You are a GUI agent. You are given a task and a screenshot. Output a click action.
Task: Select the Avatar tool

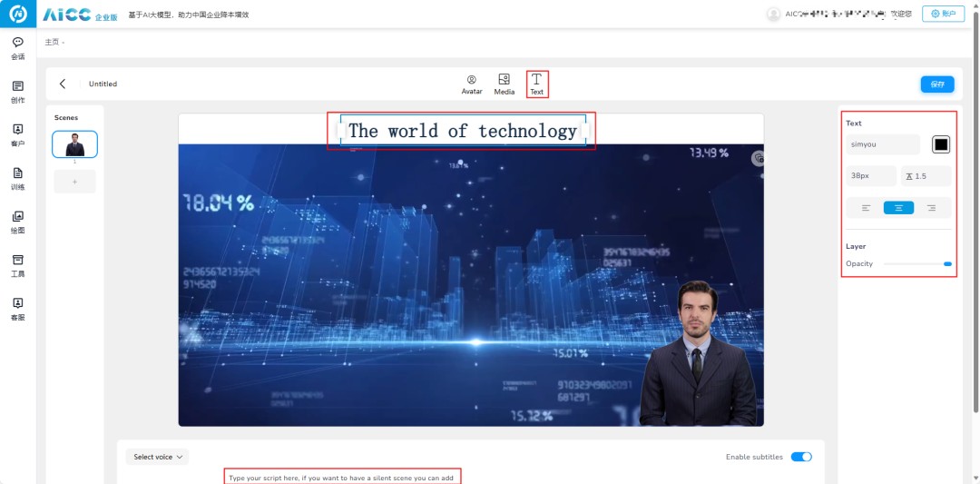coord(472,84)
